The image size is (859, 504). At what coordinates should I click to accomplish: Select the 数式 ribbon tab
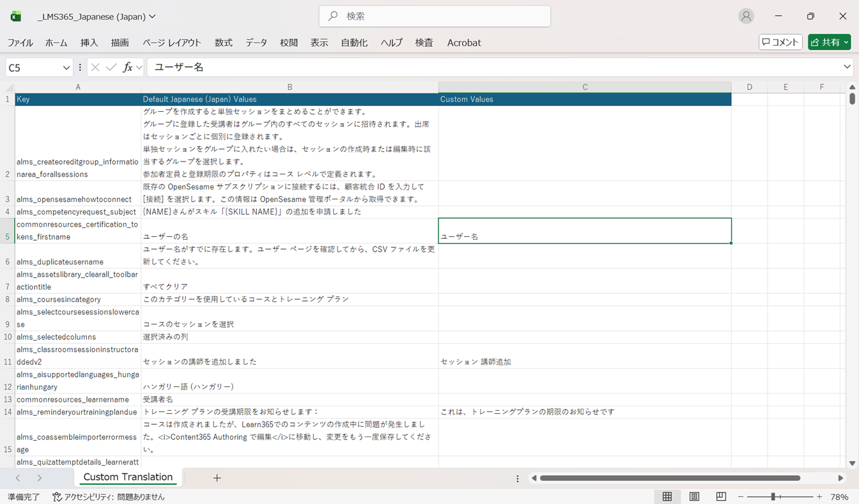224,43
